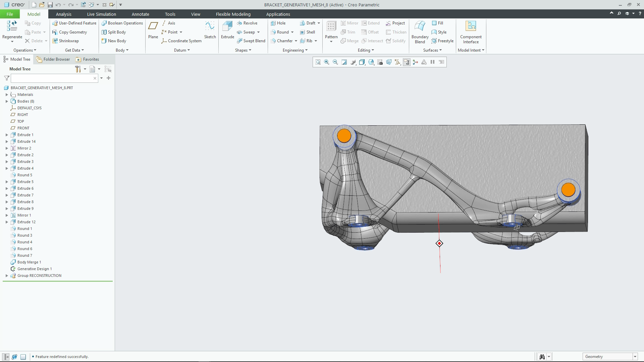644x362 pixels.
Task: Click the Zoom Out magnifier icon
Action: 335,62
